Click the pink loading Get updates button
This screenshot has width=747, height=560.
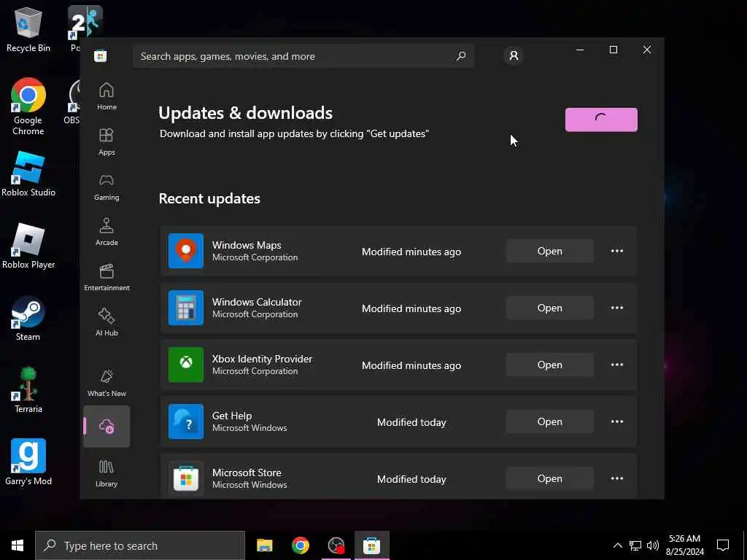click(601, 120)
